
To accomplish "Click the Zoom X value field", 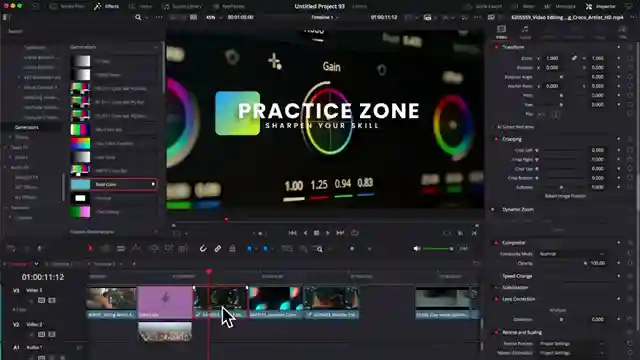I will point(552,58).
